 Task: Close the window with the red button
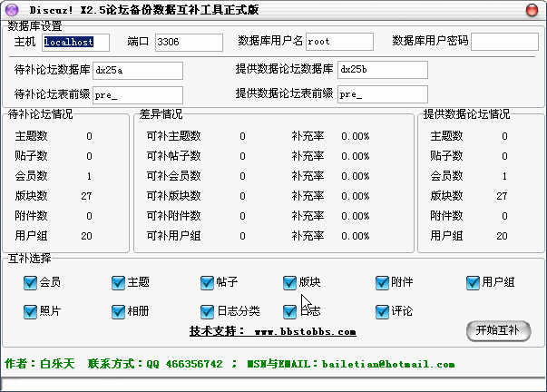click(x=532, y=10)
